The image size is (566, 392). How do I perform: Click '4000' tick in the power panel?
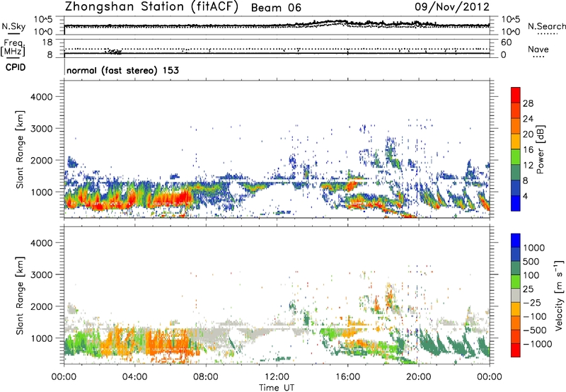41,97
